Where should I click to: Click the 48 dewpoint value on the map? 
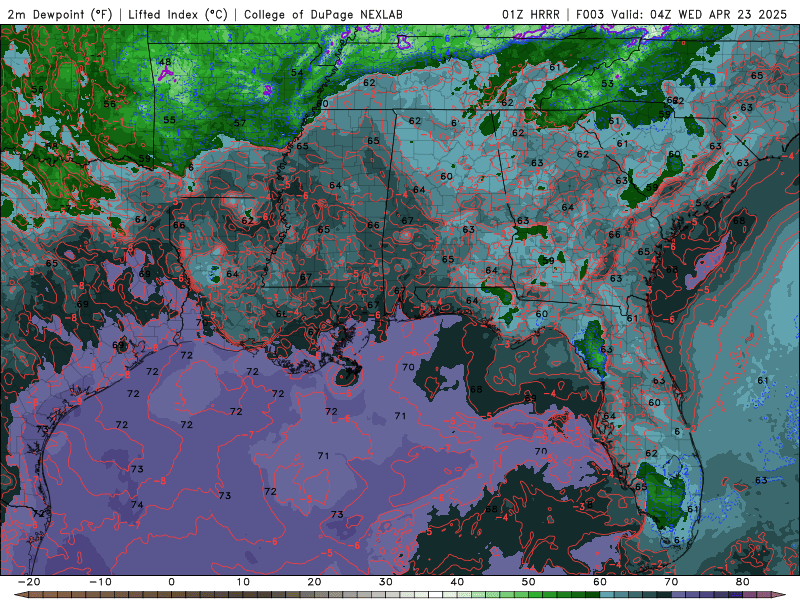pyautogui.click(x=165, y=62)
